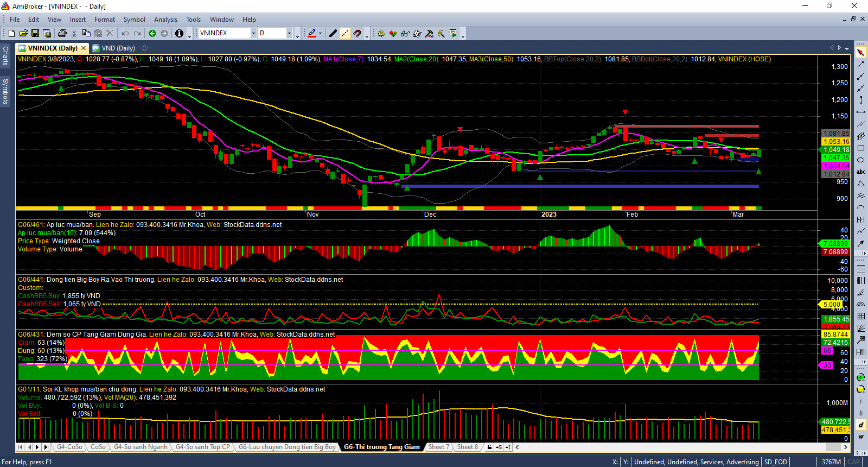Go to first sheet arrow button
868x467 pixels.
click(x=21, y=447)
